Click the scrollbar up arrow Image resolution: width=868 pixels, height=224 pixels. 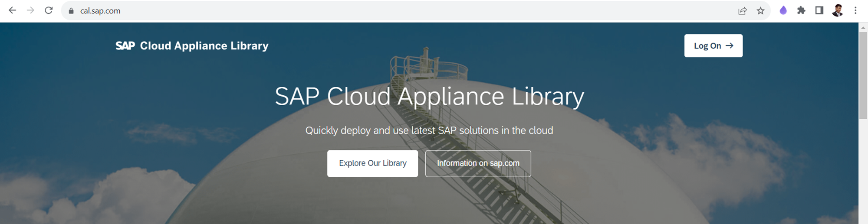863,27
